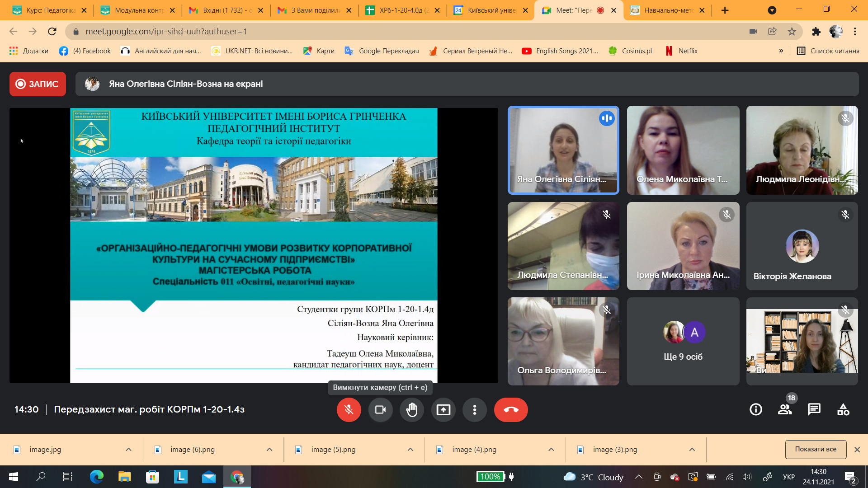Expand options for image.jpg download
This screenshot has width=868, height=488.
pos(128,449)
